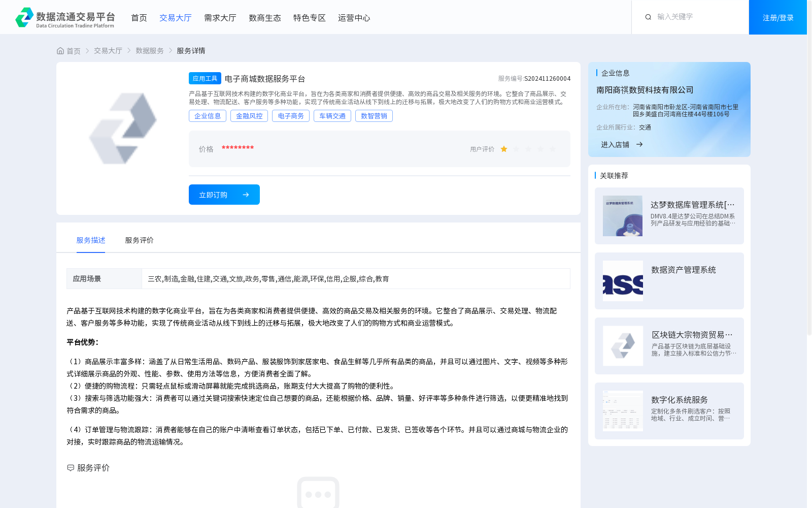Image resolution: width=812 pixels, height=508 pixels.
Task: Click the arrow next to 进入店铺
Action: point(639,145)
